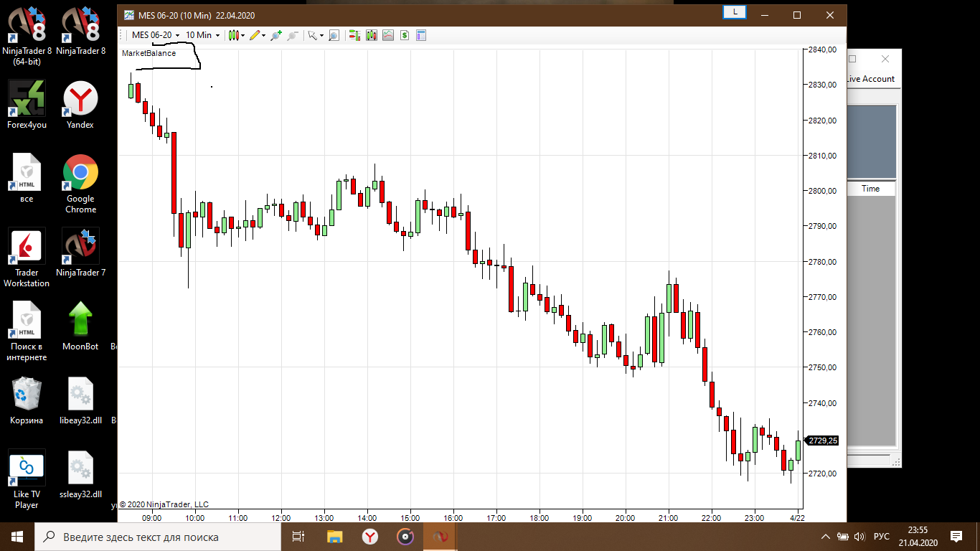Open File Explorer from the taskbar
The height and width of the screenshot is (551, 980).
(x=334, y=537)
